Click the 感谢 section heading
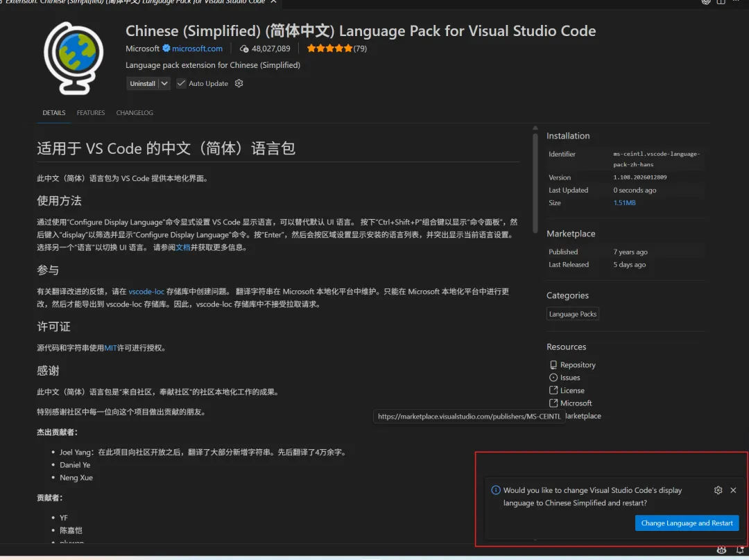The width and height of the screenshot is (749, 560). pyautogui.click(x=49, y=371)
